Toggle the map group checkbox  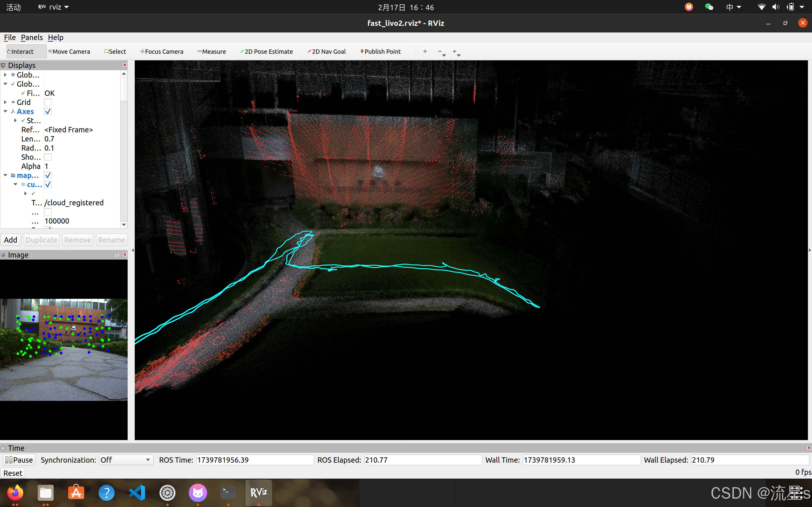[48, 175]
